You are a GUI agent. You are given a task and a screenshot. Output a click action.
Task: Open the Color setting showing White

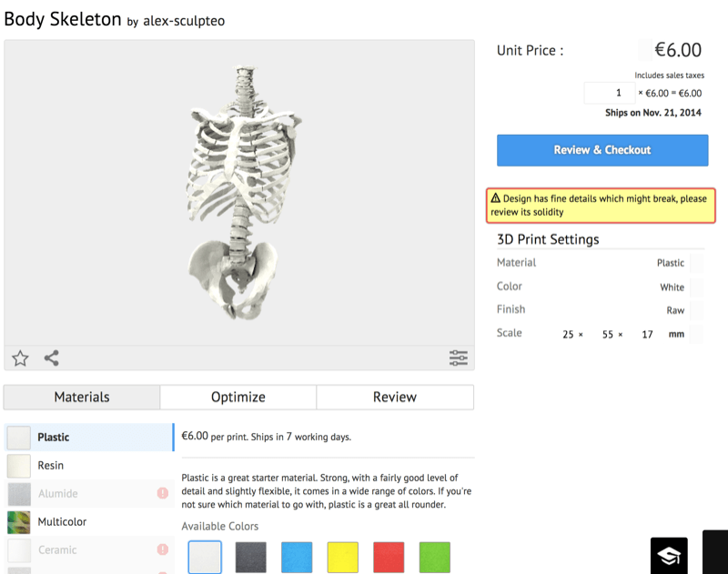(x=672, y=287)
